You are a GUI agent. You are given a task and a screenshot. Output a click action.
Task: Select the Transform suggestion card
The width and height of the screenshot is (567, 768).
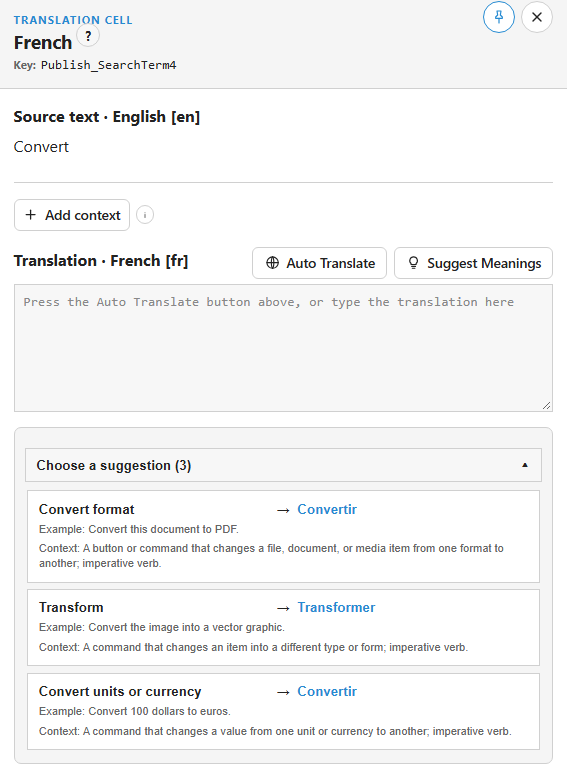284,627
